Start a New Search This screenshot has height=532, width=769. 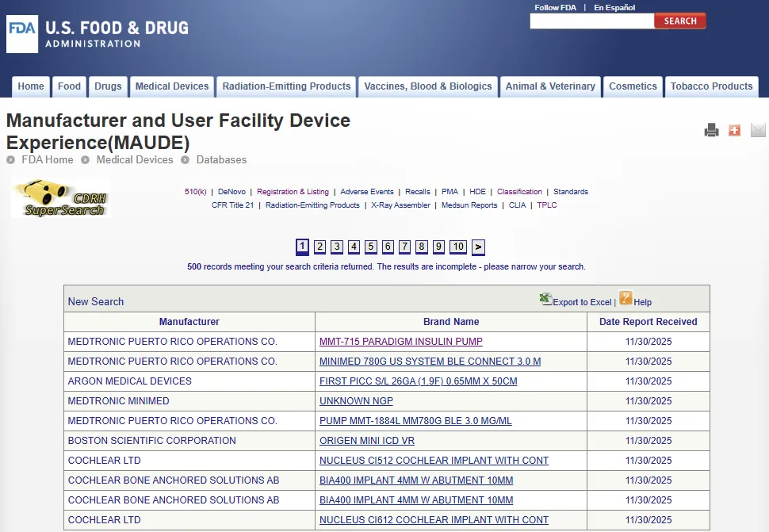96,301
